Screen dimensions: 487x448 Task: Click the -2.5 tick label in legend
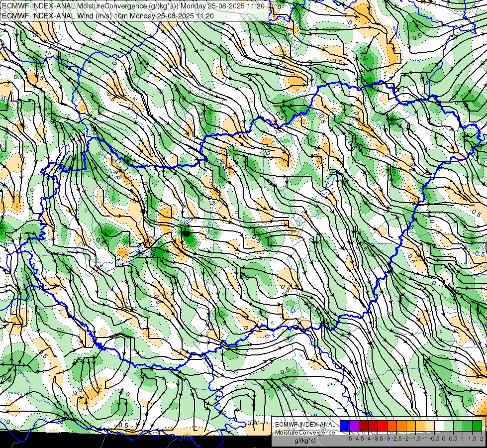point(396,439)
